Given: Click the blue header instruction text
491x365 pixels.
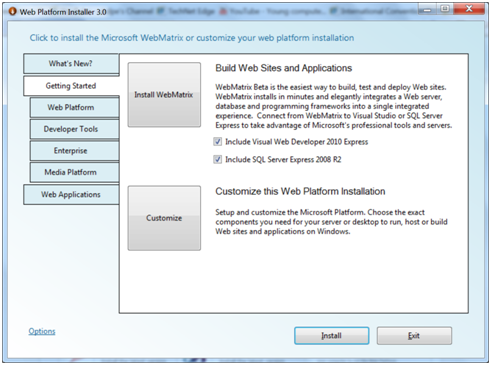Looking at the screenshot, I should click(x=192, y=38).
